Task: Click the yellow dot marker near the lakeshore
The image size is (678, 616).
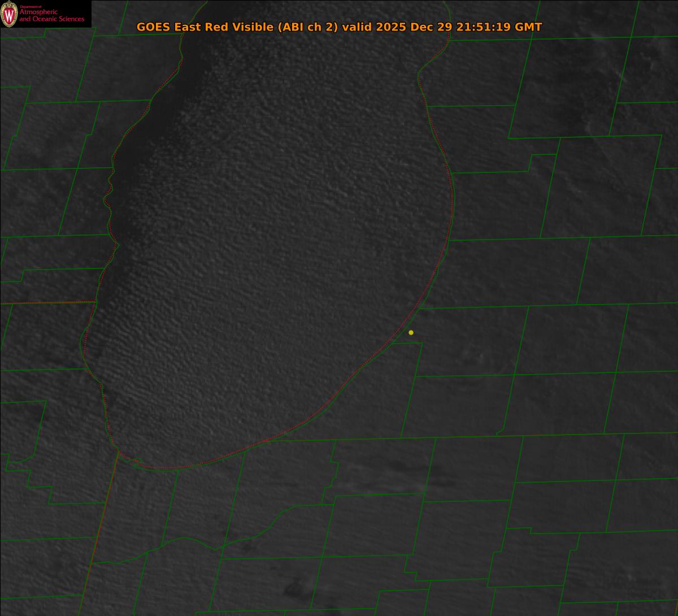Action: tap(411, 332)
